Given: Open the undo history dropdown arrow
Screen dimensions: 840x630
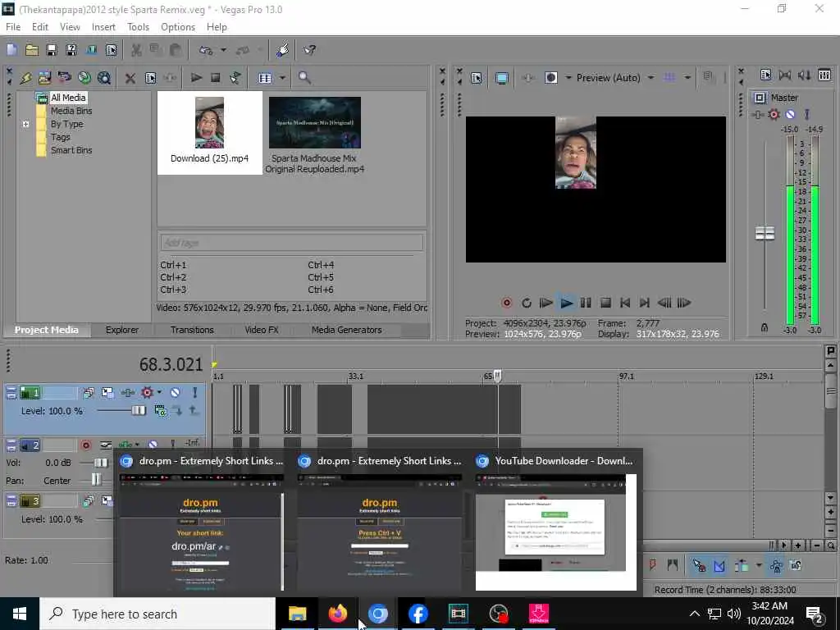Looking at the screenshot, I should tap(223, 50).
